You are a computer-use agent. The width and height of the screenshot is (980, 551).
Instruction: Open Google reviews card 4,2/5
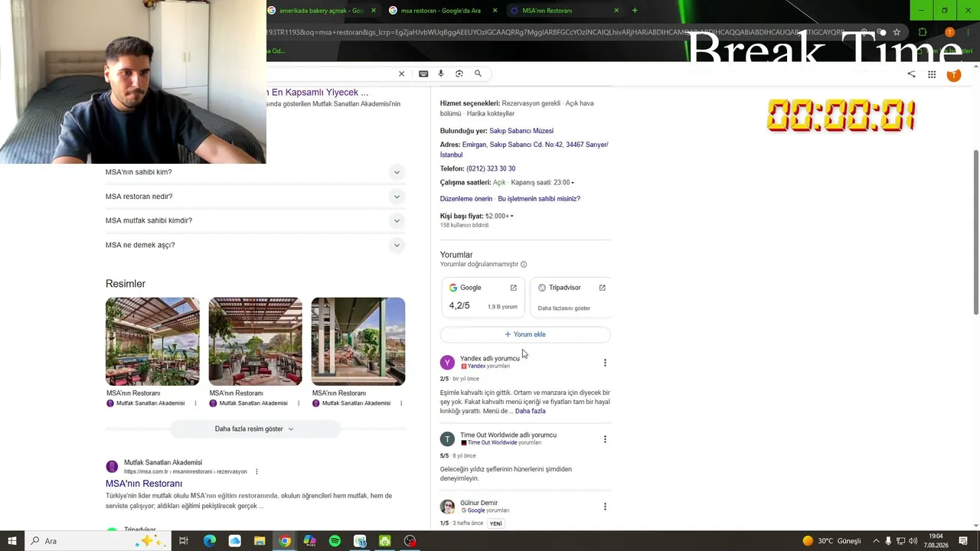(x=483, y=298)
